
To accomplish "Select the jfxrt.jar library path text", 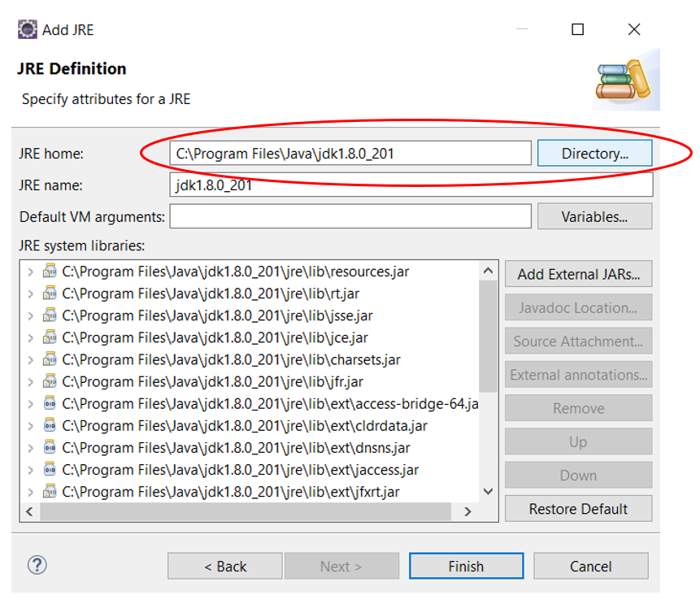I will point(231,492).
